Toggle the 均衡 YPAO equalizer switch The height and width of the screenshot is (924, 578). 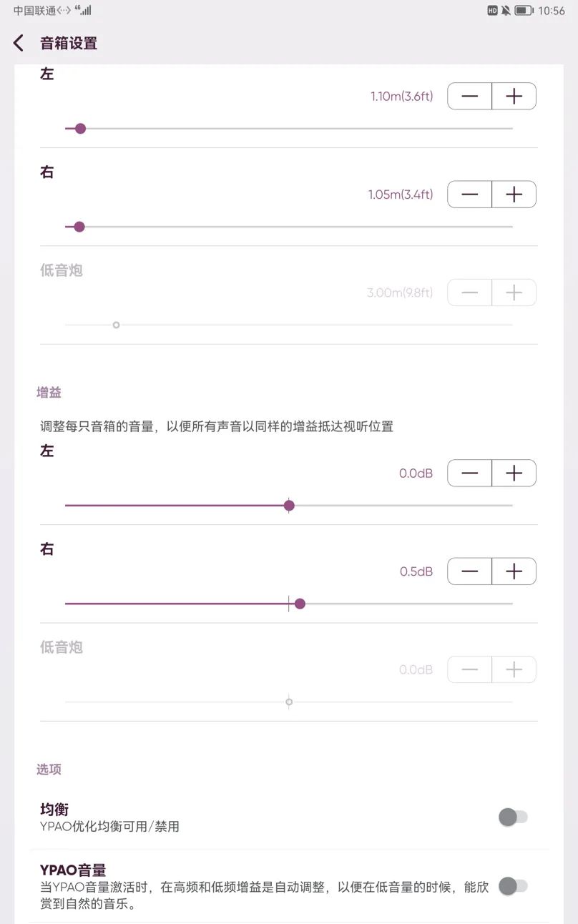click(513, 817)
